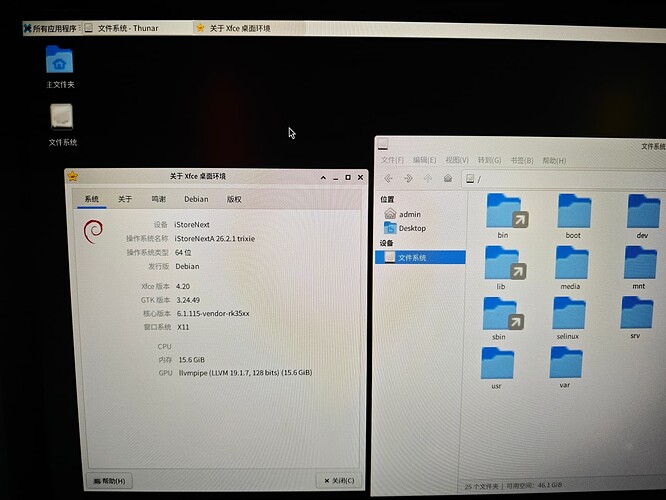Select the usr folder
Image resolution: width=666 pixels, height=500 pixels.
[x=497, y=368]
